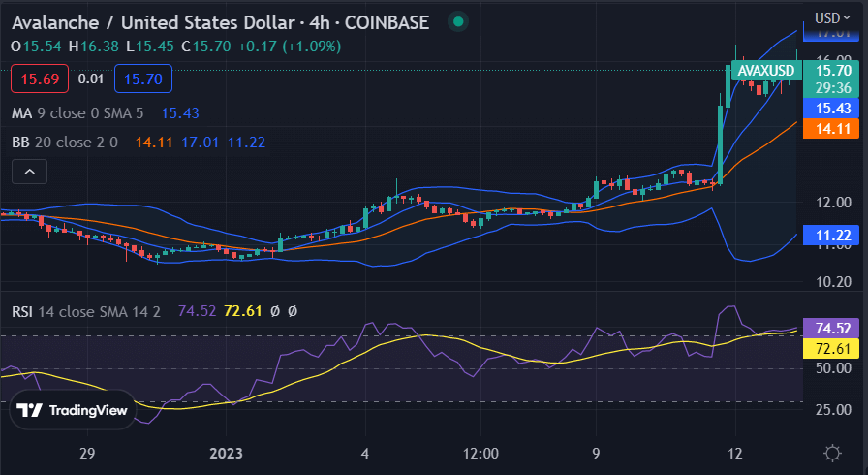Screen dimensions: 868x475
Task: Click the 15.70 current price axis label
Action: (833, 71)
